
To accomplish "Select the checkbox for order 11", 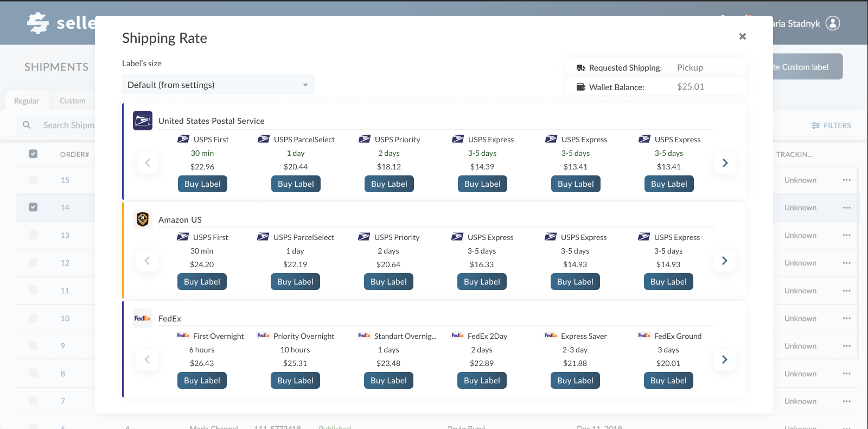I will click(x=33, y=290).
